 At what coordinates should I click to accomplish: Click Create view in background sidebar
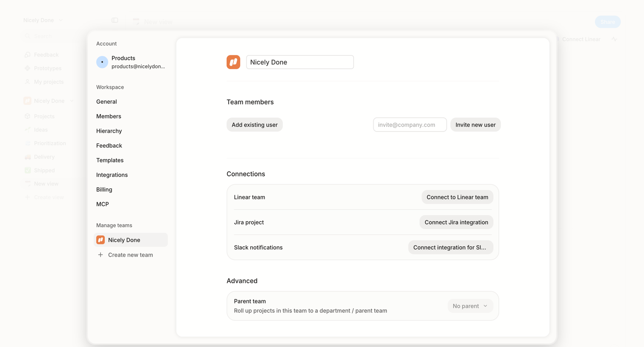pyautogui.click(x=49, y=197)
